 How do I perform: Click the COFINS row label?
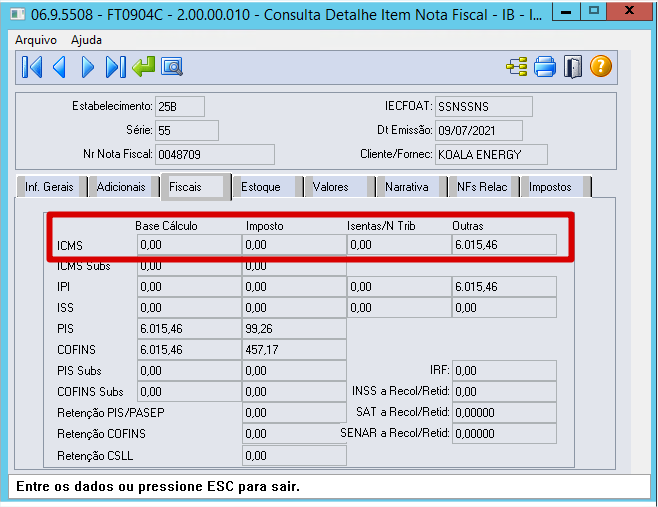[76, 350]
